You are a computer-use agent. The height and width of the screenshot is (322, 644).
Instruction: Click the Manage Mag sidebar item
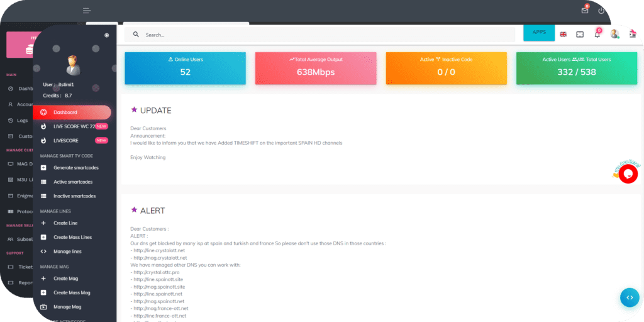[x=67, y=307]
